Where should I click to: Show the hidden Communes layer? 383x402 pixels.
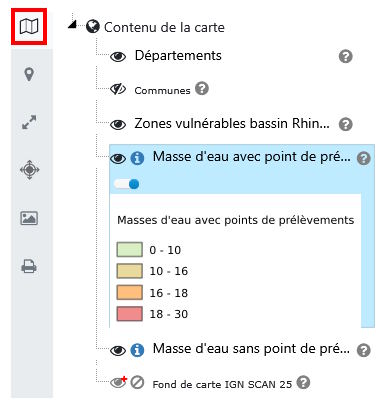point(118,89)
